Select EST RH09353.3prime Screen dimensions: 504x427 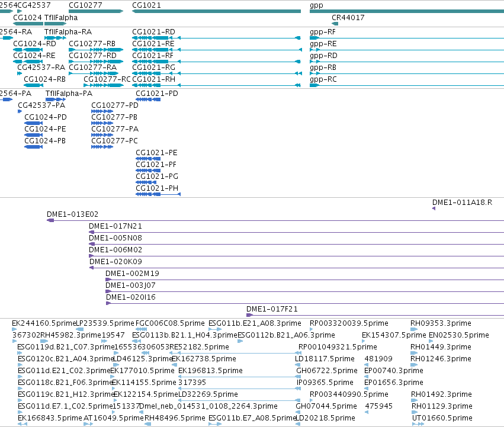click(441, 323)
